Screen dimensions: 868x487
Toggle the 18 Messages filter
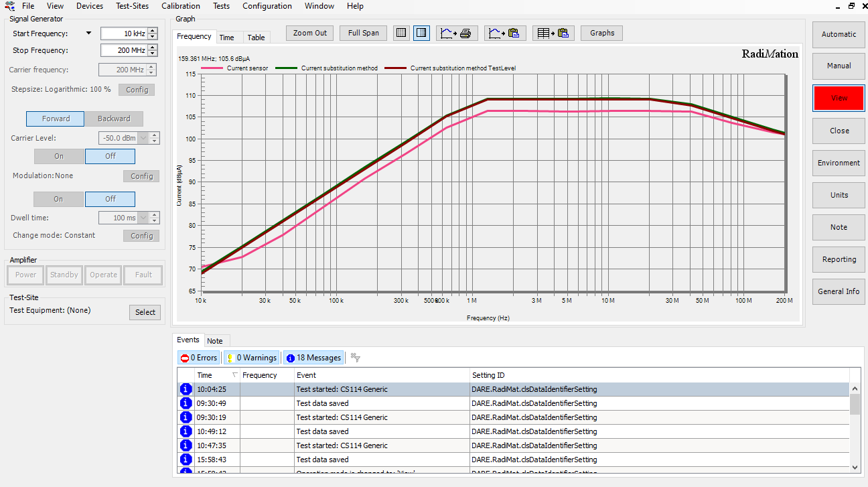pyautogui.click(x=313, y=358)
